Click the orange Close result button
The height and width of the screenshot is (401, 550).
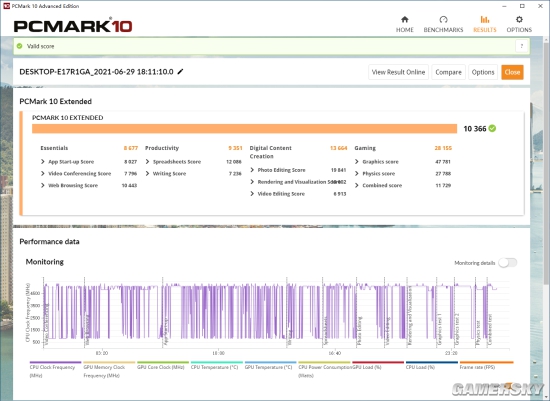click(512, 72)
